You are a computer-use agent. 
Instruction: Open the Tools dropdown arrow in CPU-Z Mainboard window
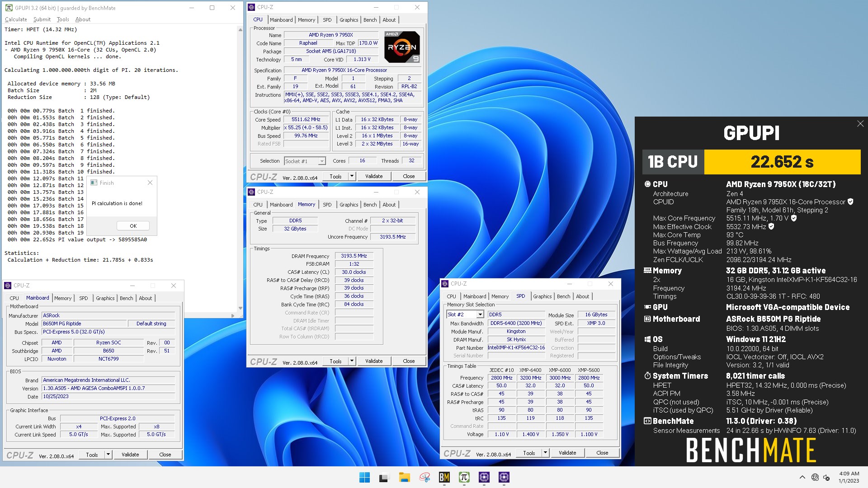[x=108, y=455]
